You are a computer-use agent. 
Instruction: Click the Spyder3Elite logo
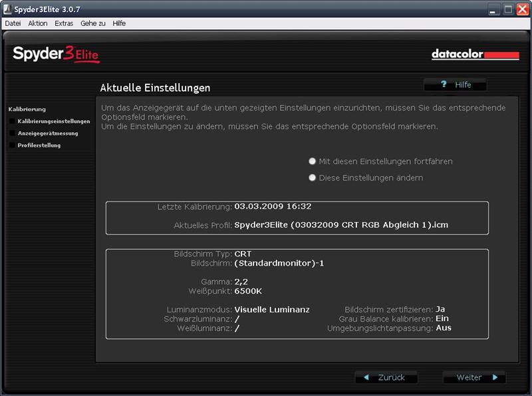(56, 54)
